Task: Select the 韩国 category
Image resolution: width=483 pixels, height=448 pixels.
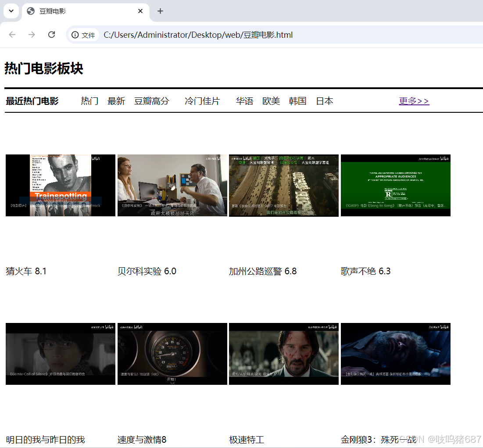Action: 297,101
